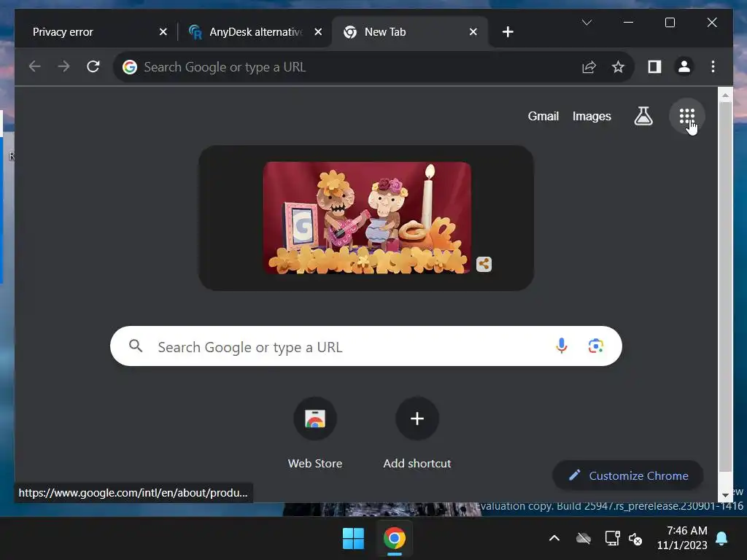747x560 pixels.
Task: Add a new shortcut tile
Action: [x=417, y=433]
